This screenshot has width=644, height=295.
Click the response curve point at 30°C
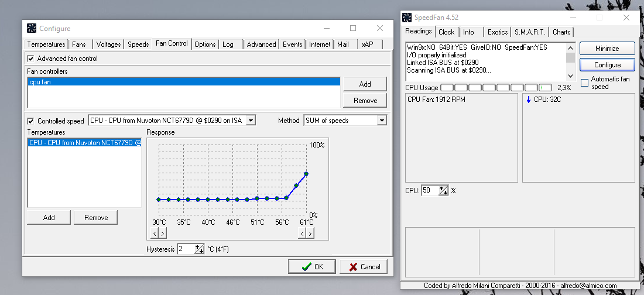click(159, 200)
